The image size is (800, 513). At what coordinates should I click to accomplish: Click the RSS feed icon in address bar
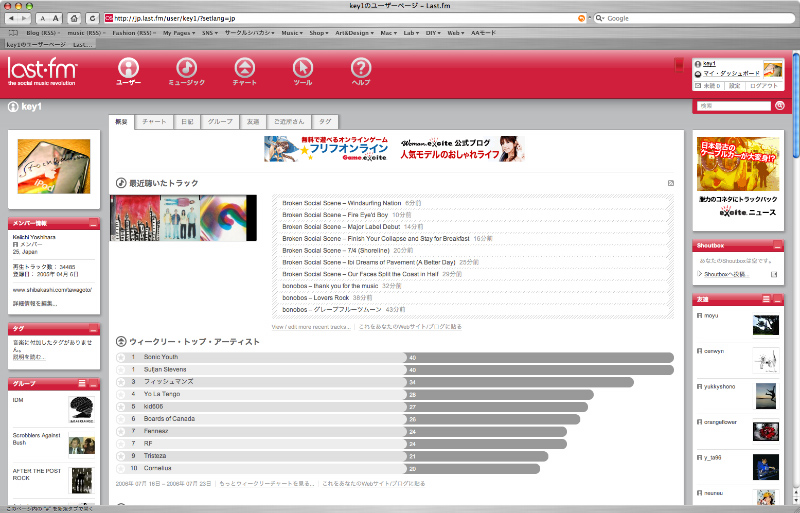[x=581, y=18]
